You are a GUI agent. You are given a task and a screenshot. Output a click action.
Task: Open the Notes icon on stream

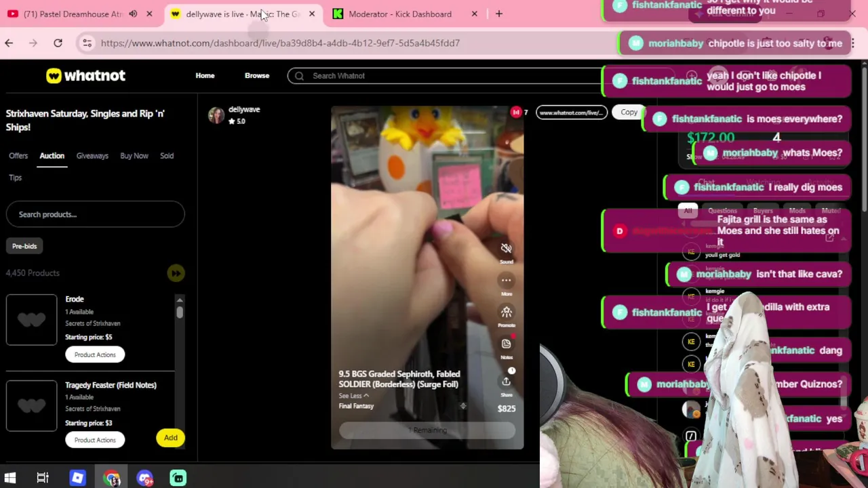click(506, 344)
